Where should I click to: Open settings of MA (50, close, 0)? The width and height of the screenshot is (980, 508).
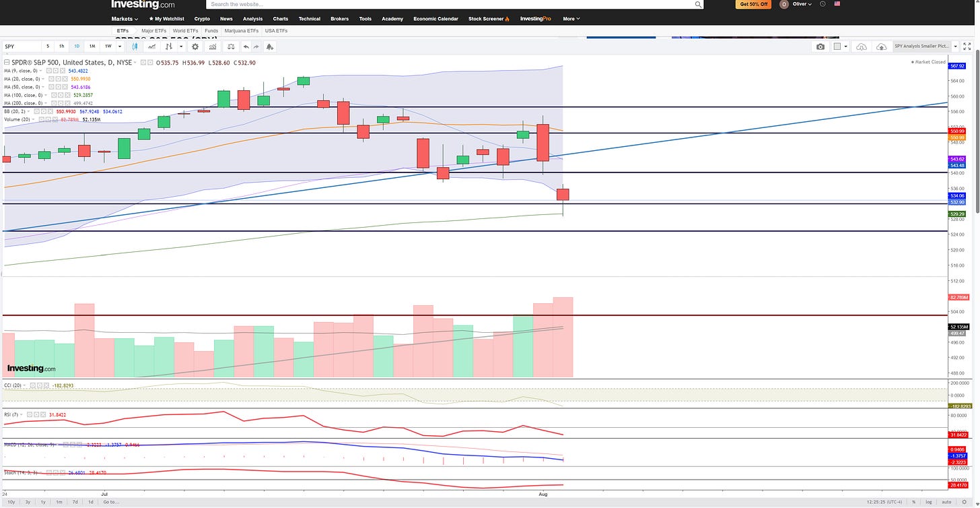[58, 87]
